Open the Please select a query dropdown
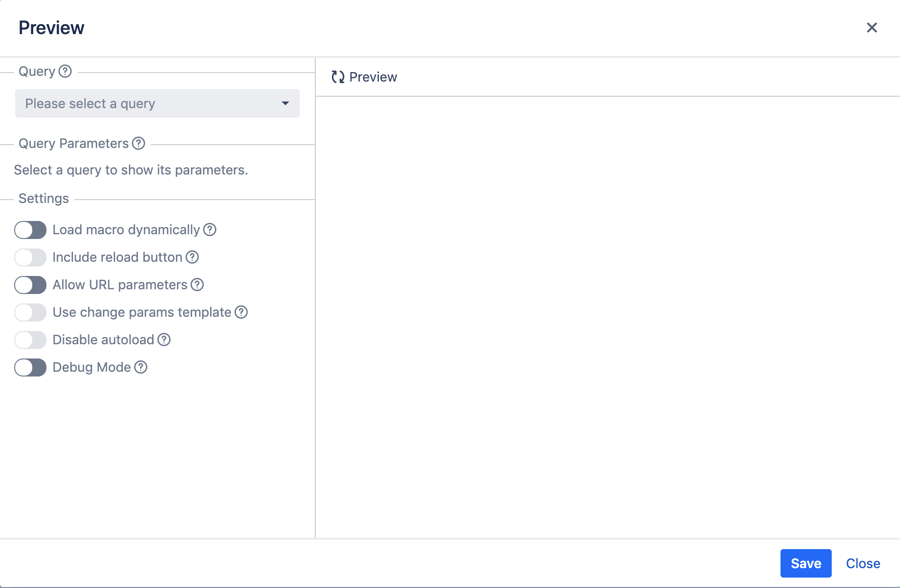Viewport: 900px width, 588px height. click(157, 103)
